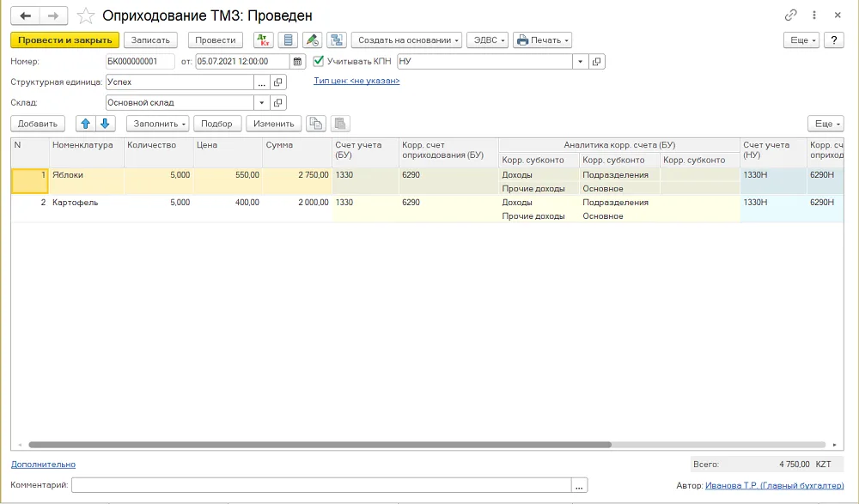Add document to favorites with the star
Screen dimensions: 859x504
(85, 16)
